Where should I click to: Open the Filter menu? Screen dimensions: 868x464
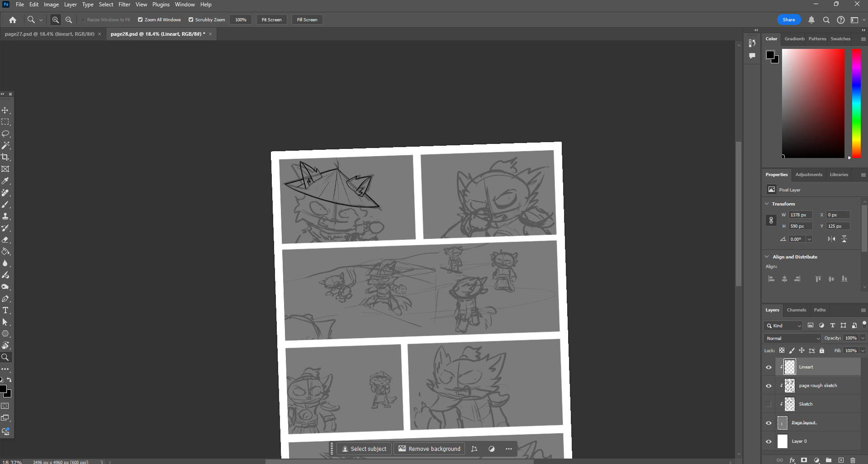click(x=124, y=5)
